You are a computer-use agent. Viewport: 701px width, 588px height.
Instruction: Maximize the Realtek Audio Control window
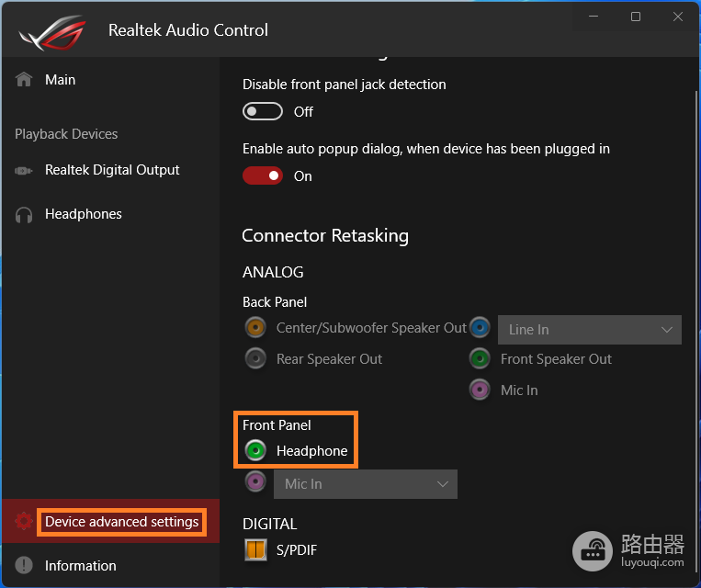click(636, 17)
